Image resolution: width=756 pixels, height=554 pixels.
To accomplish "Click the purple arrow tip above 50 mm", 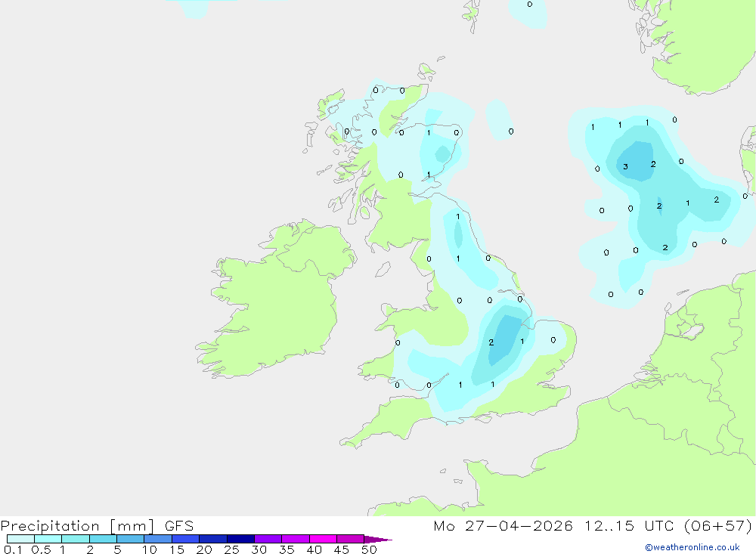I will click(377, 539).
